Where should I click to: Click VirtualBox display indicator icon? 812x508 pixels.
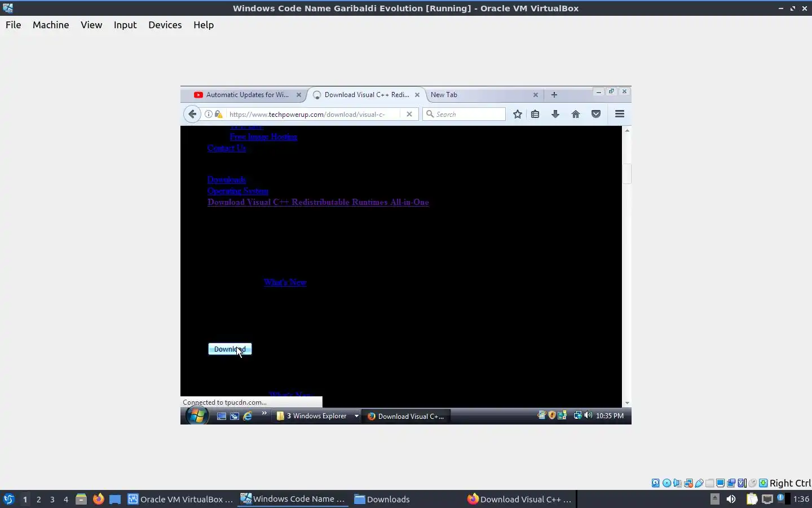pos(720,483)
